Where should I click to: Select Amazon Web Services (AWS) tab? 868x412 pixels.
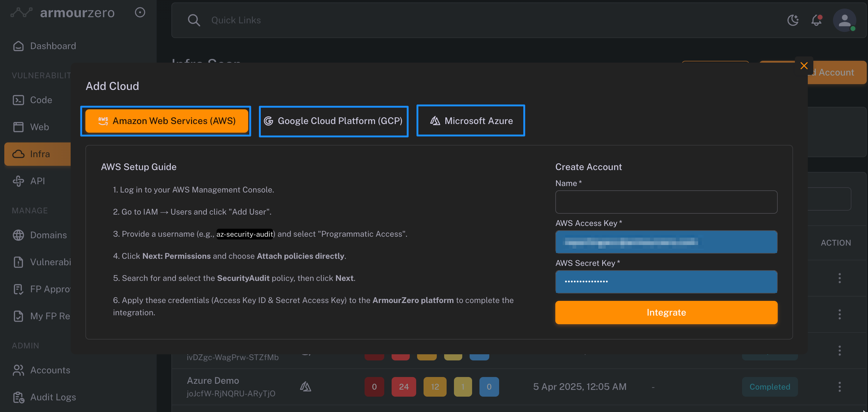[166, 121]
